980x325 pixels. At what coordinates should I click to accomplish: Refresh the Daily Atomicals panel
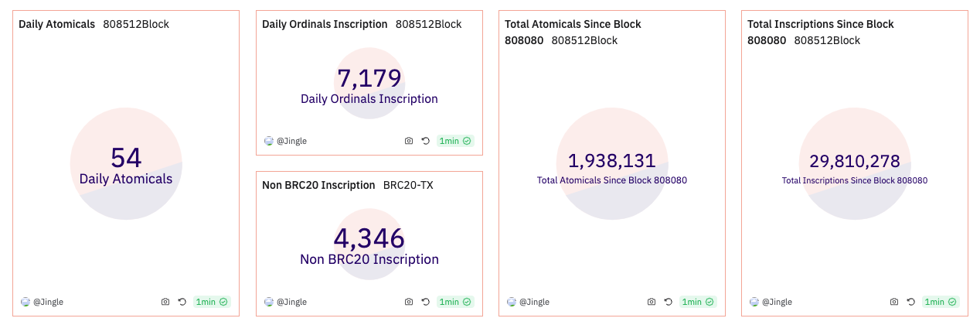point(182,302)
